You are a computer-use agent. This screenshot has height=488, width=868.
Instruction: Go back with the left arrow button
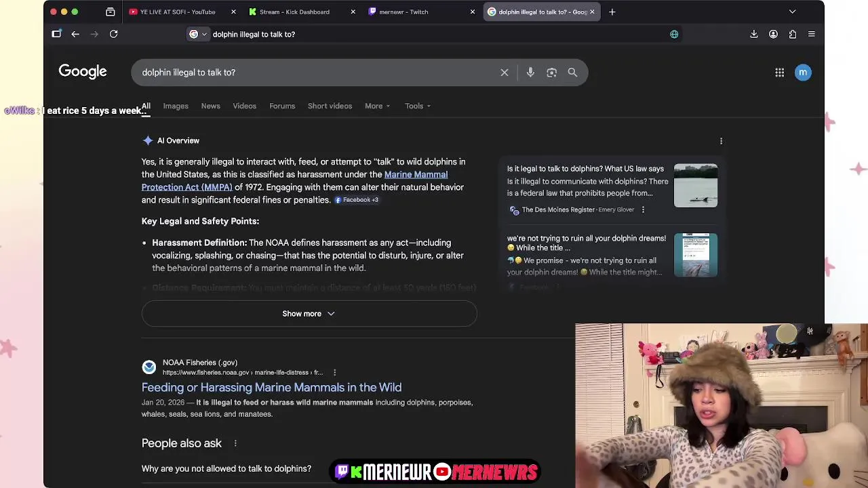[75, 34]
